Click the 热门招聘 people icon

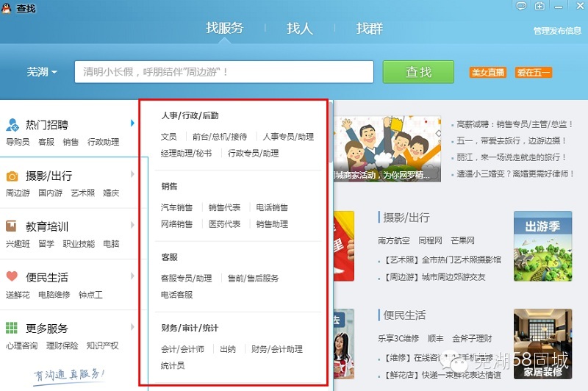pos(12,124)
